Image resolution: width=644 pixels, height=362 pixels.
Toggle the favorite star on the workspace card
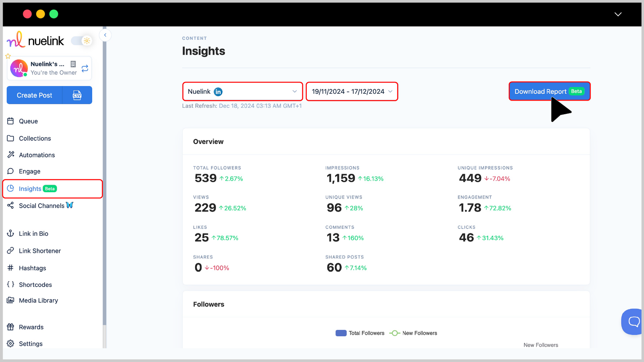pyautogui.click(x=8, y=56)
